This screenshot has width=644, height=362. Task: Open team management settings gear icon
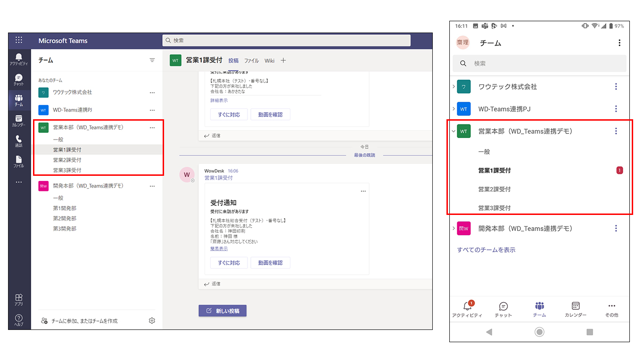tap(152, 321)
